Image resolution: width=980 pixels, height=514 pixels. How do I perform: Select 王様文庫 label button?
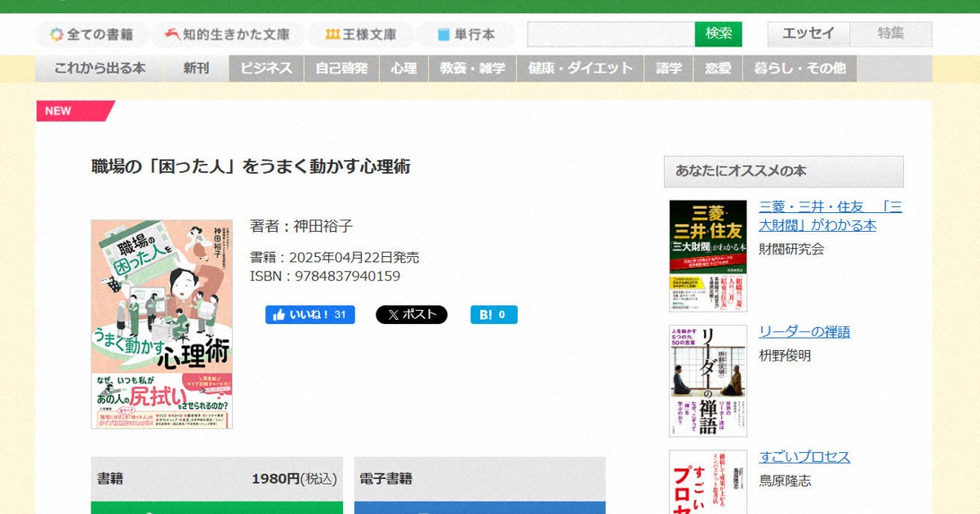360,34
